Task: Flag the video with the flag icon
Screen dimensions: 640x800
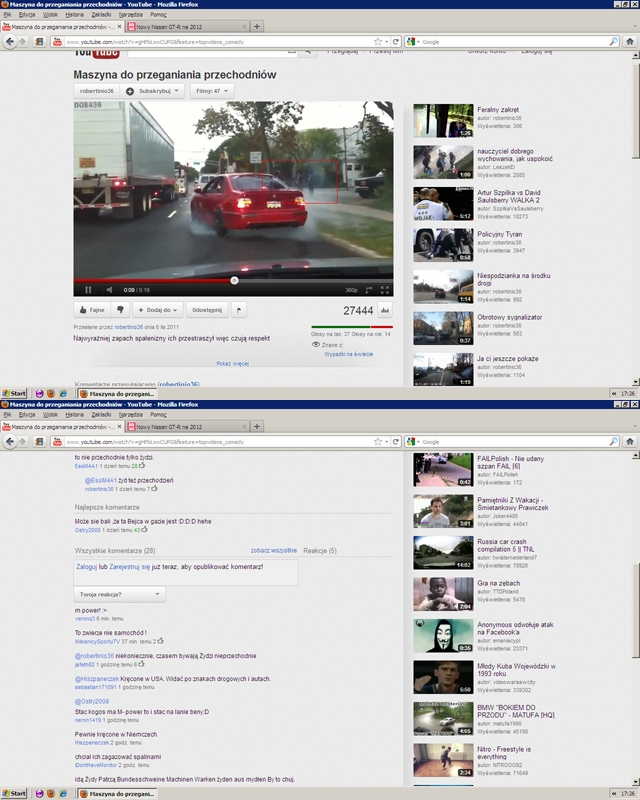Action: tap(238, 310)
